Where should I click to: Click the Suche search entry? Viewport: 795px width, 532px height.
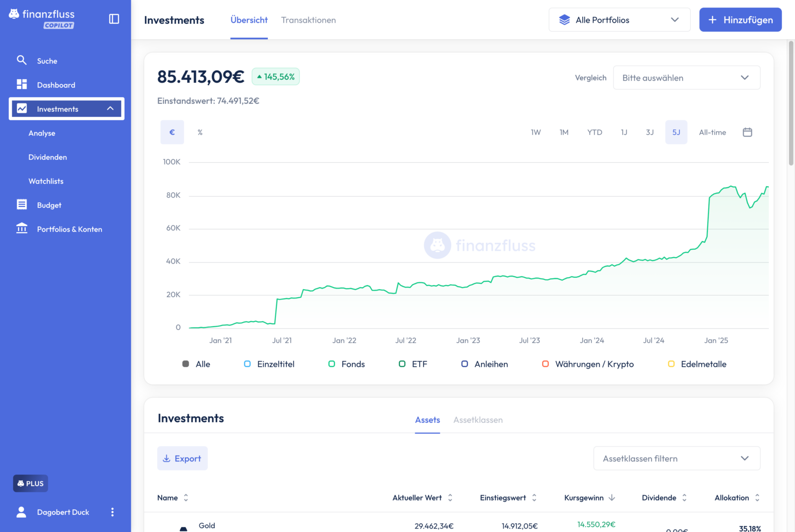47,61
